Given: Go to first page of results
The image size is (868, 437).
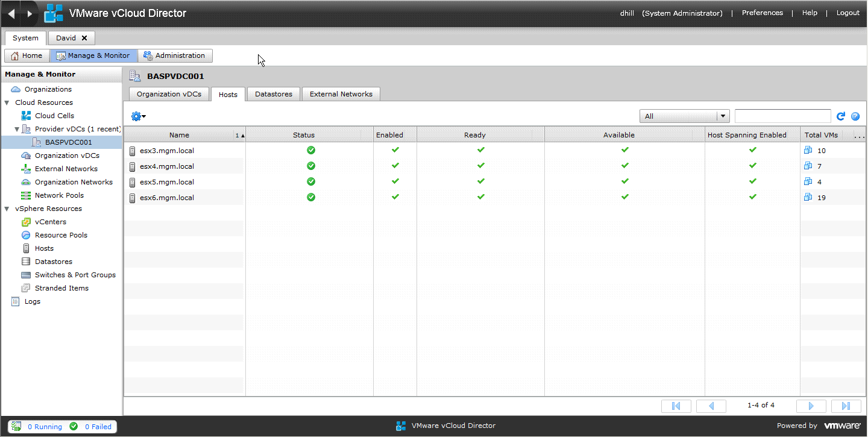Looking at the screenshot, I should tap(676, 406).
